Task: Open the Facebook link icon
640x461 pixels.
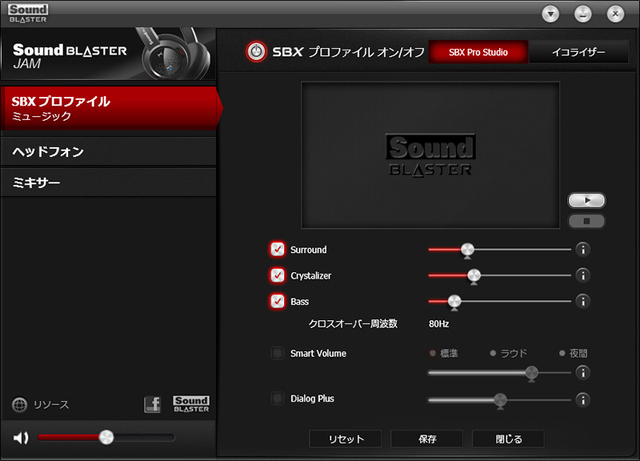Action: [152, 405]
